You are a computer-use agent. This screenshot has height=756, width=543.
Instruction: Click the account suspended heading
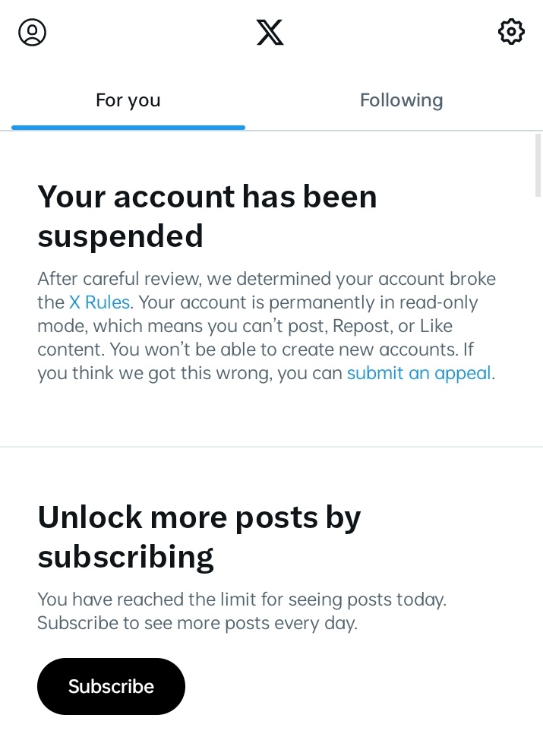pos(207,216)
